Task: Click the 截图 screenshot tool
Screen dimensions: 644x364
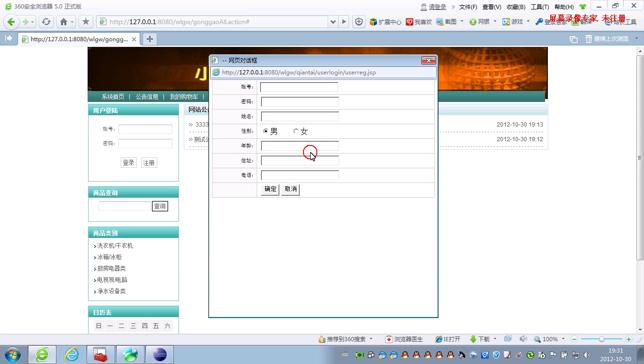Action: 447,22
